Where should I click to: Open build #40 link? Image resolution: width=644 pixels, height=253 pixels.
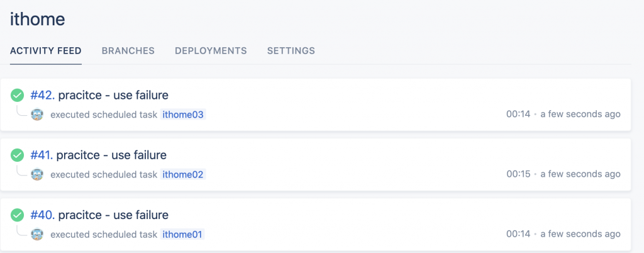(43, 215)
